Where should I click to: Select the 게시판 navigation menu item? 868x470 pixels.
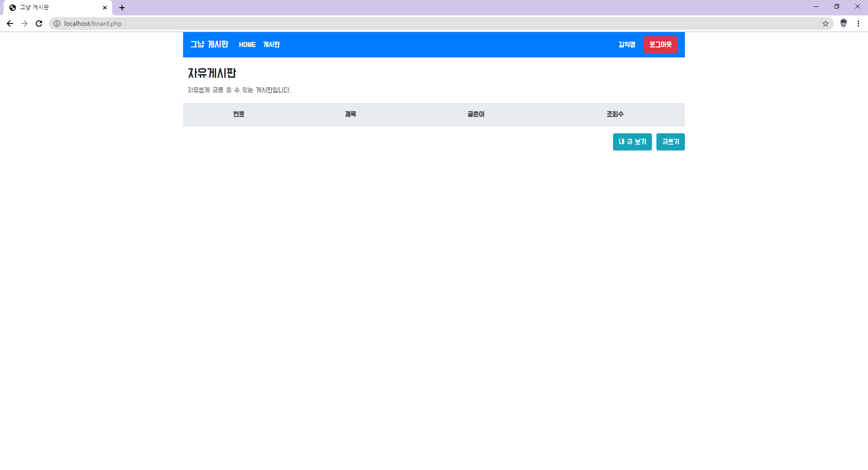pyautogui.click(x=271, y=45)
